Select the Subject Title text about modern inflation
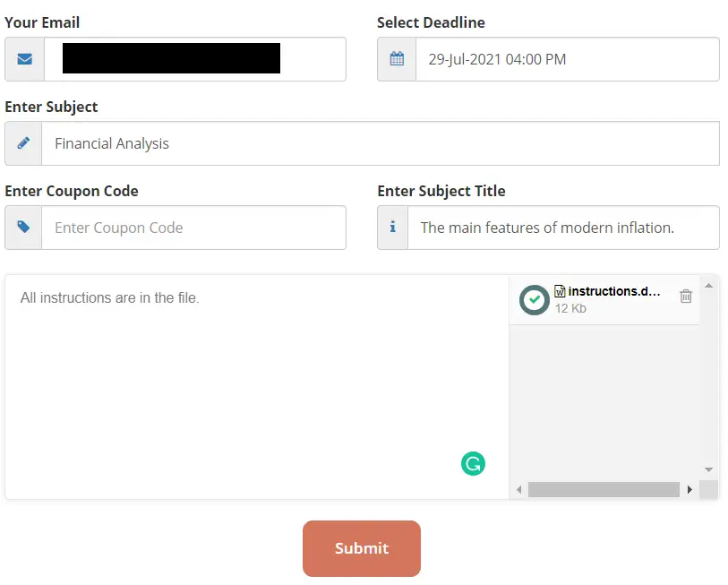The width and height of the screenshot is (728, 585). point(562,228)
